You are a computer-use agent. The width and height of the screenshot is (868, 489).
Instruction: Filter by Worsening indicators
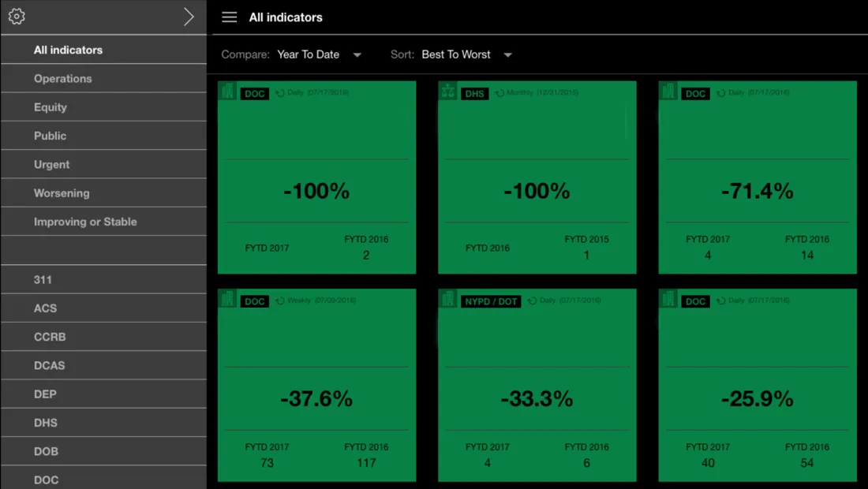(62, 193)
